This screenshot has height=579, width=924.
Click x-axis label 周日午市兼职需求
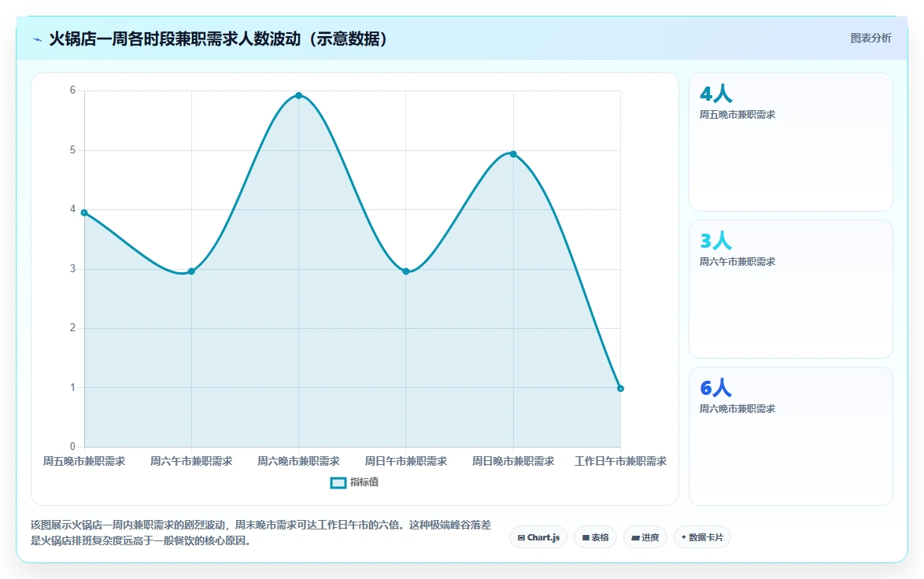406,461
